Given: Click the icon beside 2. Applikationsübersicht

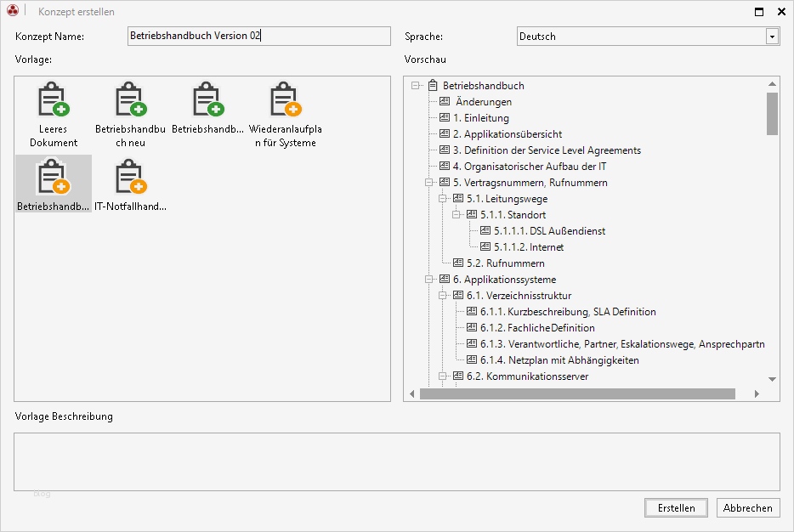Looking at the screenshot, I should point(445,134).
